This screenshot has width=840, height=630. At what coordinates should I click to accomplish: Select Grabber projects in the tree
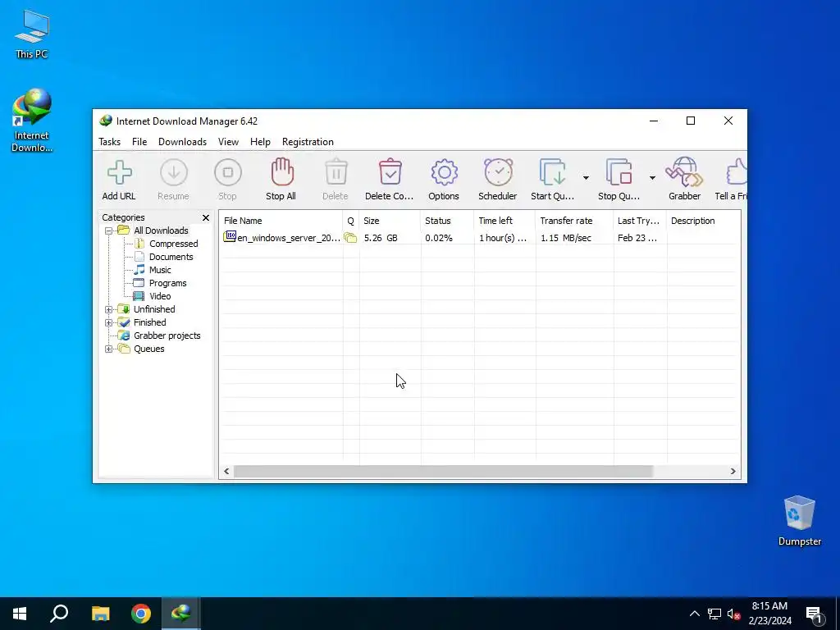[167, 336]
